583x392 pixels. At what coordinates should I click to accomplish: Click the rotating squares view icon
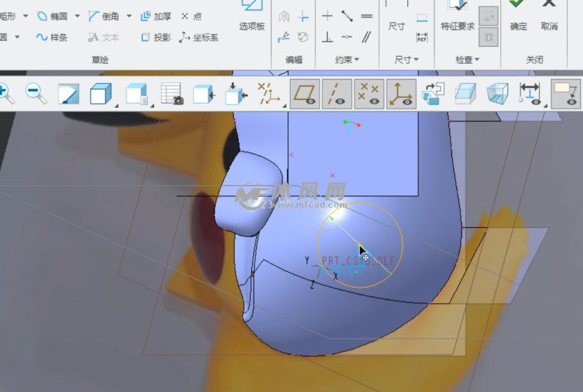pyautogui.click(x=434, y=94)
